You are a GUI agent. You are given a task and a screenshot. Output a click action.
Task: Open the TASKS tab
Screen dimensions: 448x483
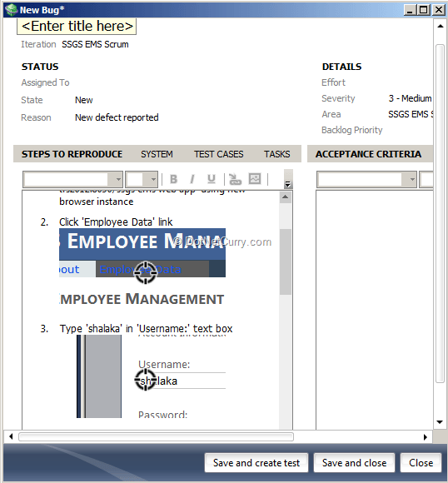click(276, 154)
